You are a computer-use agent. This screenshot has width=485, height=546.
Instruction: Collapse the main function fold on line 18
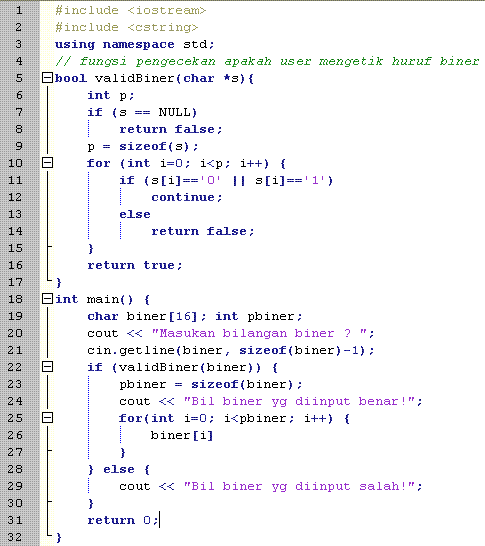point(47,299)
